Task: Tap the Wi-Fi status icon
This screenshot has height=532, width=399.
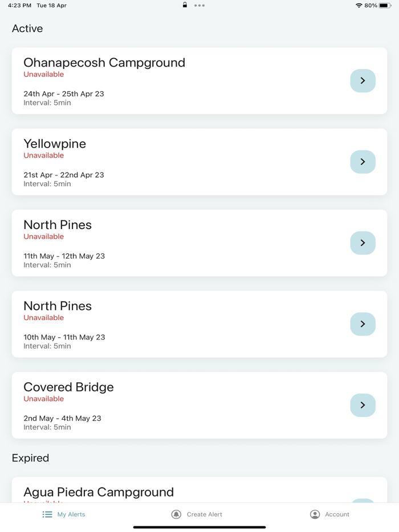Action: coord(359,6)
